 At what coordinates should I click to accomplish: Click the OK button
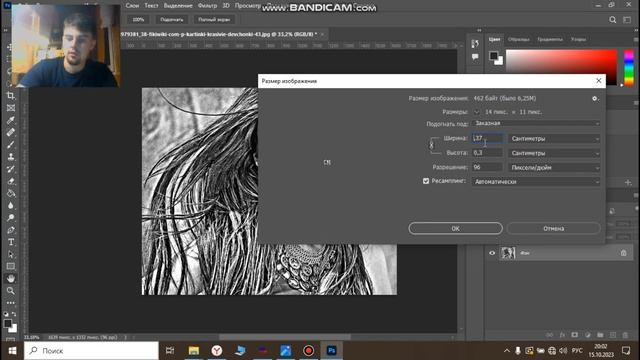456,229
